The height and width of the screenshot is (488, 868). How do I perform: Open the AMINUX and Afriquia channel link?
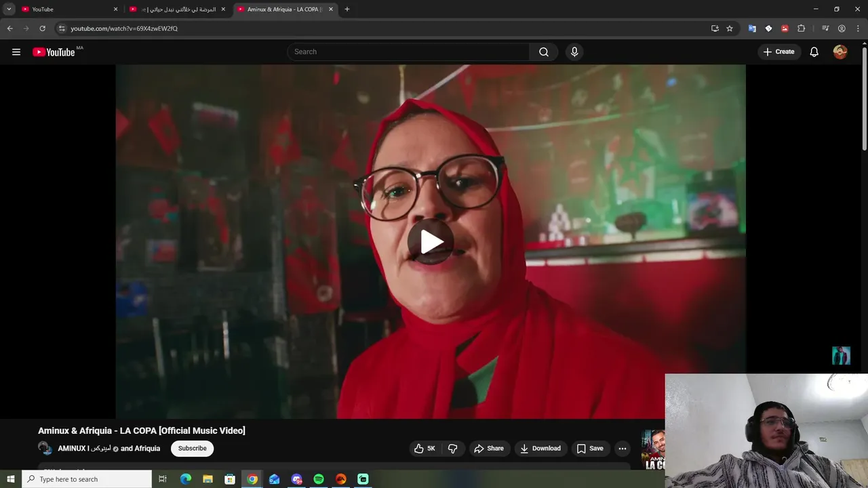pyautogui.click(x=109, y=449)
